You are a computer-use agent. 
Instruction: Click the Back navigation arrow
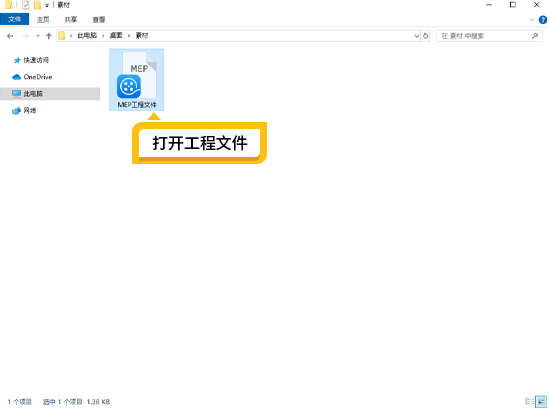coord(10,36)
